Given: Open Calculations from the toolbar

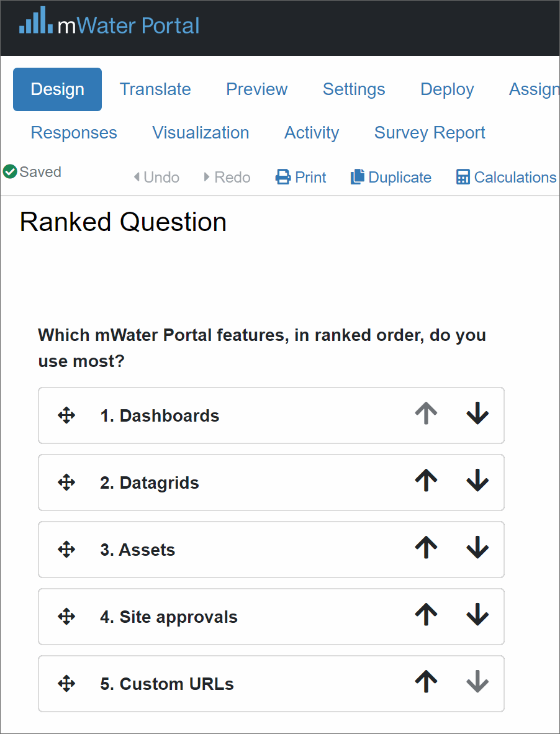Looking at the screenshot, I should [x=507, y=177].
